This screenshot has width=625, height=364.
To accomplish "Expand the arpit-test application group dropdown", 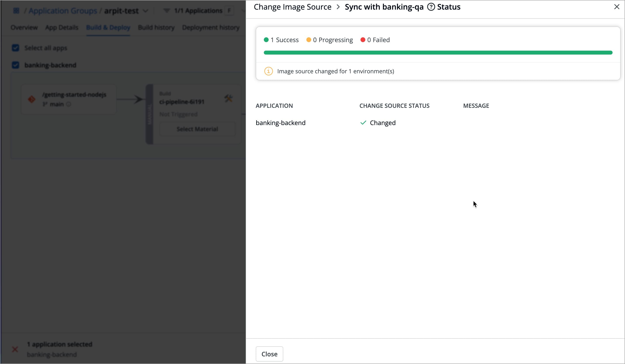I will click(145, 11).
